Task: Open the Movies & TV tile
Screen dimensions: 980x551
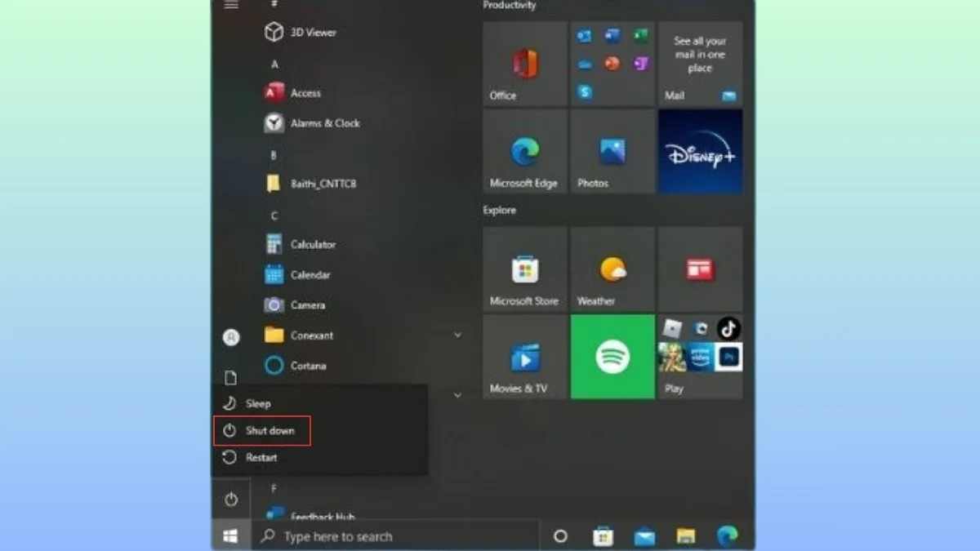Action: coord(523,358)
